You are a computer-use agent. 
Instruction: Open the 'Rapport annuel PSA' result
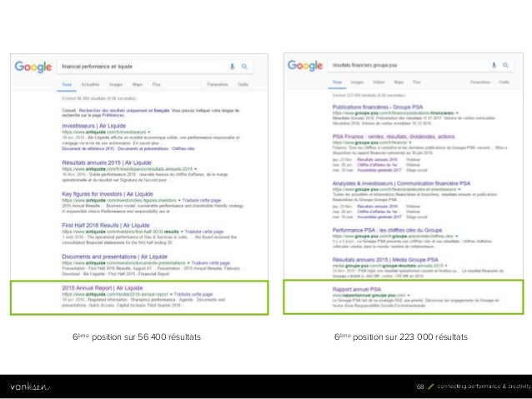pos(357,289)
